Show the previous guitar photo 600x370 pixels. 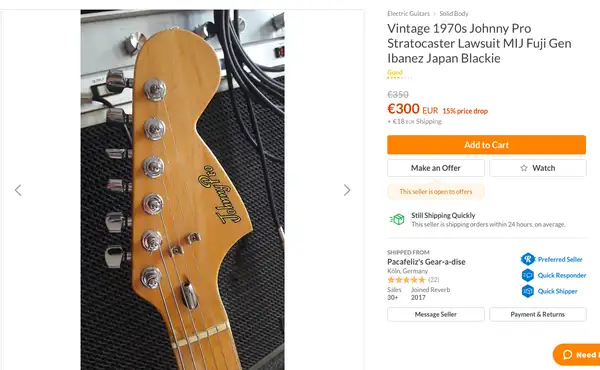tap(18, 190)
